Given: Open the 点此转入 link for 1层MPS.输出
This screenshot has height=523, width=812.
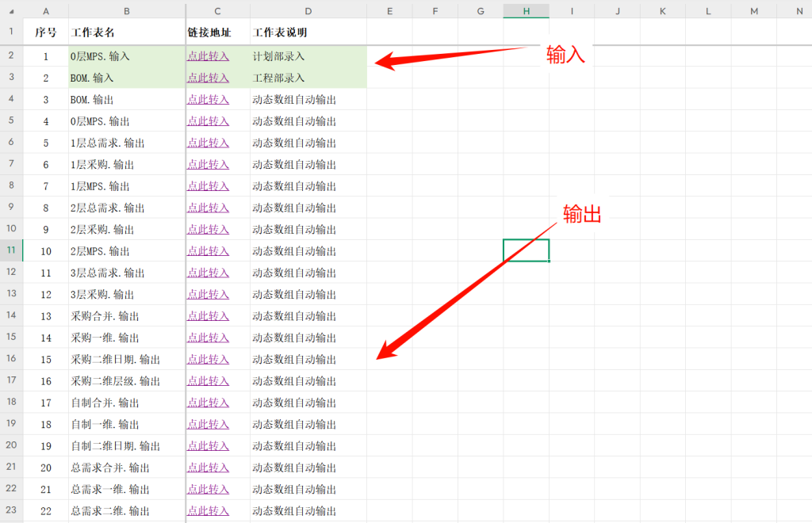Looking at the screenshot, I should (208, 186).
